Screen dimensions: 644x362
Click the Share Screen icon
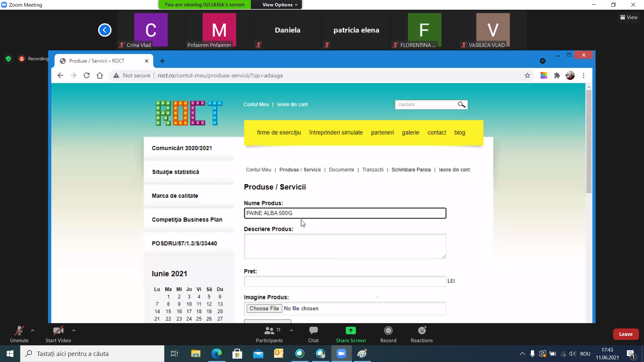point(351,331)
